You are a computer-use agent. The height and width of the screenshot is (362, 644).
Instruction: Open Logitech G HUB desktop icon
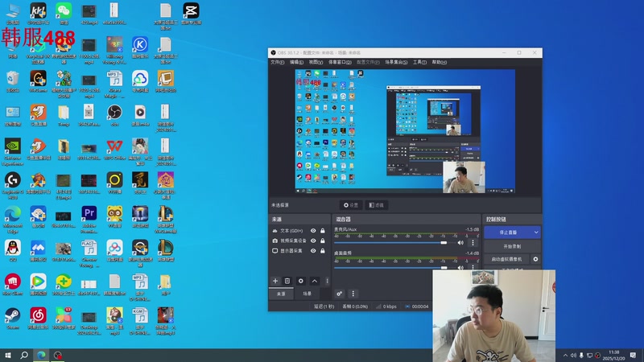click(x=13, y=186)
